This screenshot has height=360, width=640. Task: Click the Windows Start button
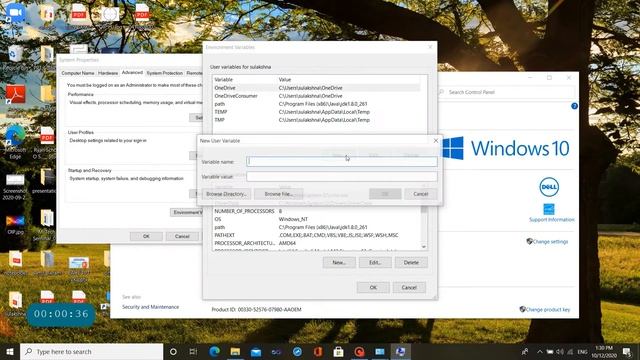pyautogui.click(x=10, y=351)
